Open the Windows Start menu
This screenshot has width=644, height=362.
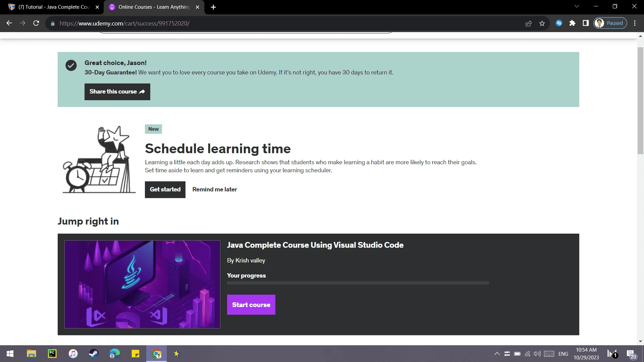coord(10,354)
